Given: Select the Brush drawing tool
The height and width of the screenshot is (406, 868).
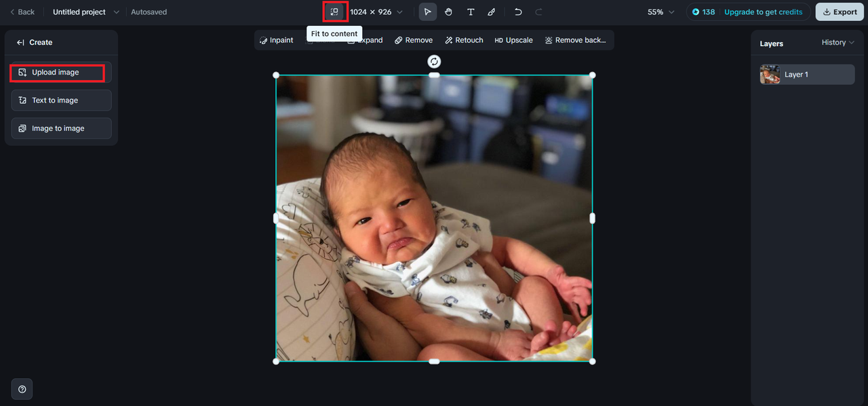Looking at the screenshot, I should point(492,12).
